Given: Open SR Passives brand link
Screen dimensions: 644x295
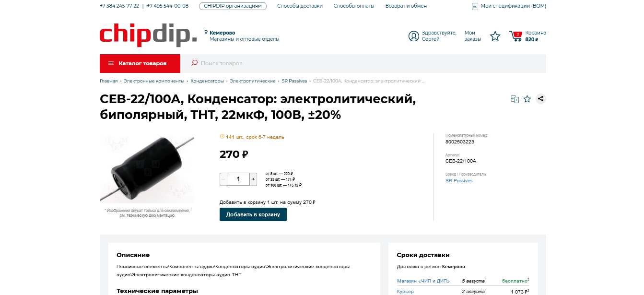Looking at the screenshot, I should point(459,181).
